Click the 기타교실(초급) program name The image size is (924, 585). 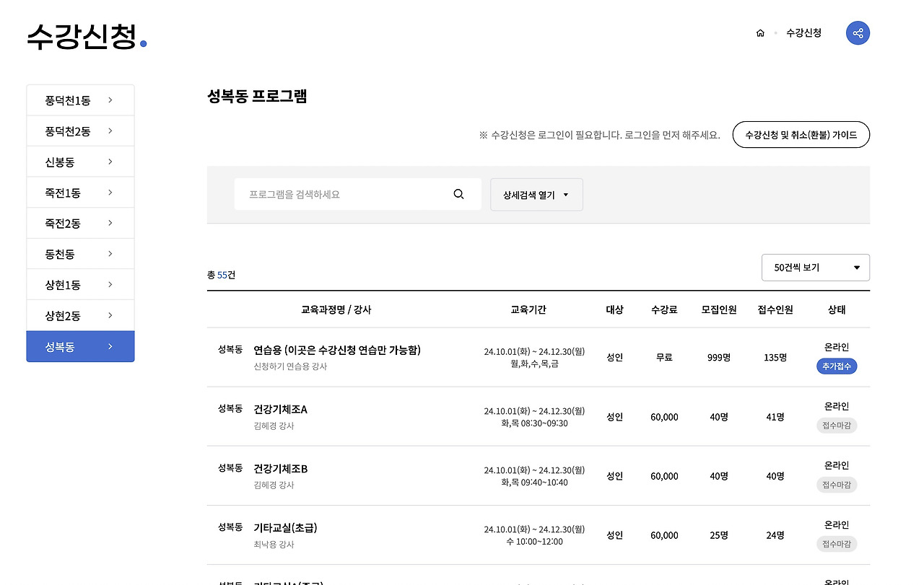tap(284, 528)
